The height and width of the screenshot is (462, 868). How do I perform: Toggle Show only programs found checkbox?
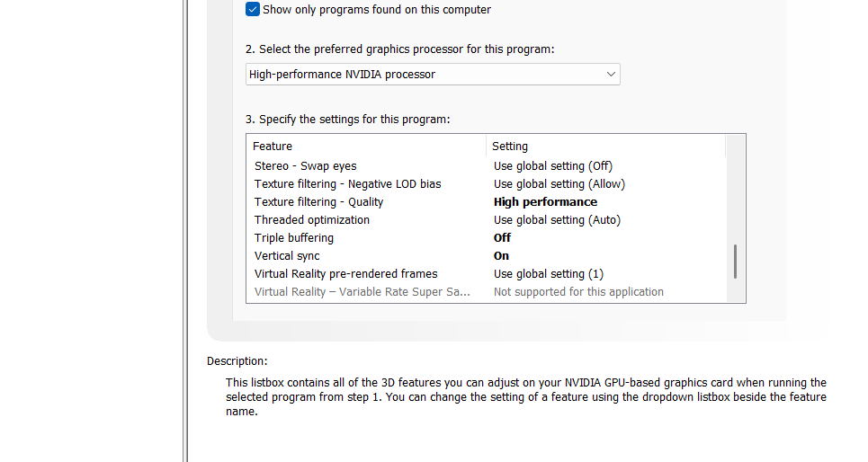[253, 10]
